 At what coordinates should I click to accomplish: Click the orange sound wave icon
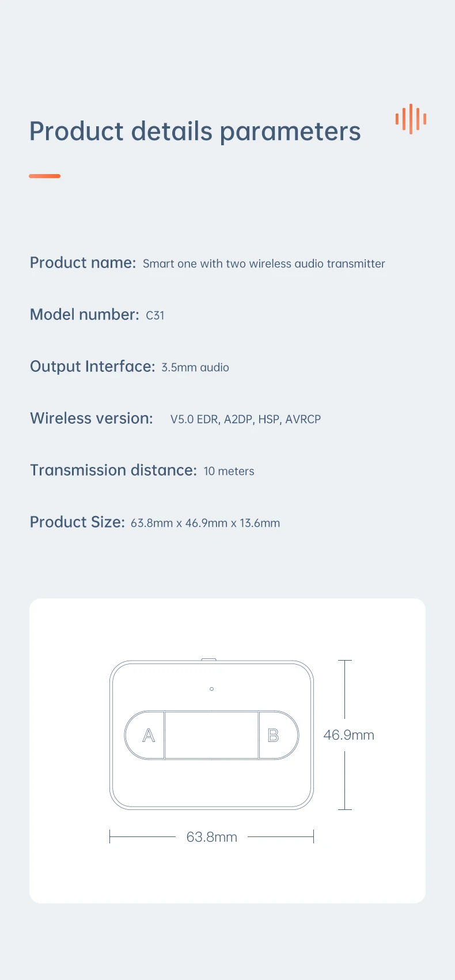[x=411, y=119]
